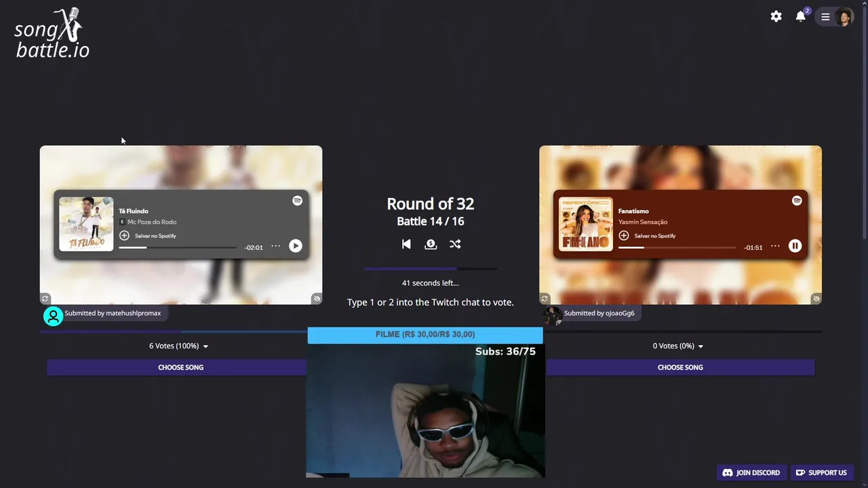Click the battle countdown timer bar
868x488 pixels.
[x=431, y=269]
